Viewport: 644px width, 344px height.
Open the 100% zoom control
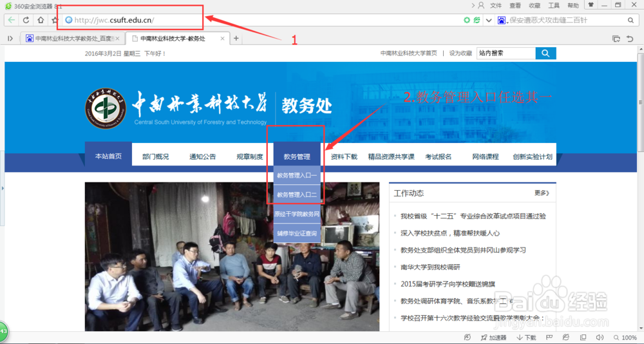click(x=625, y=338)
